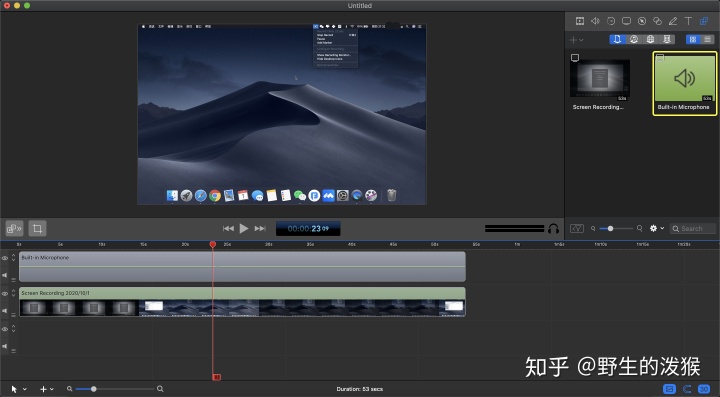Grab the Screen Recording track reorder handle
Image resolution: width=720 pixels, height=397 pixels.
pos(13,315)
